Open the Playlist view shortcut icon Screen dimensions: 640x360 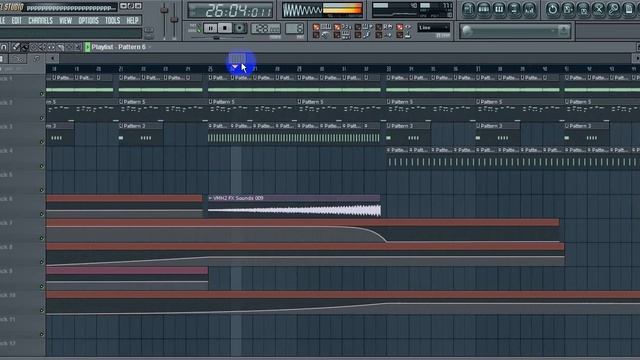point(468,9)
